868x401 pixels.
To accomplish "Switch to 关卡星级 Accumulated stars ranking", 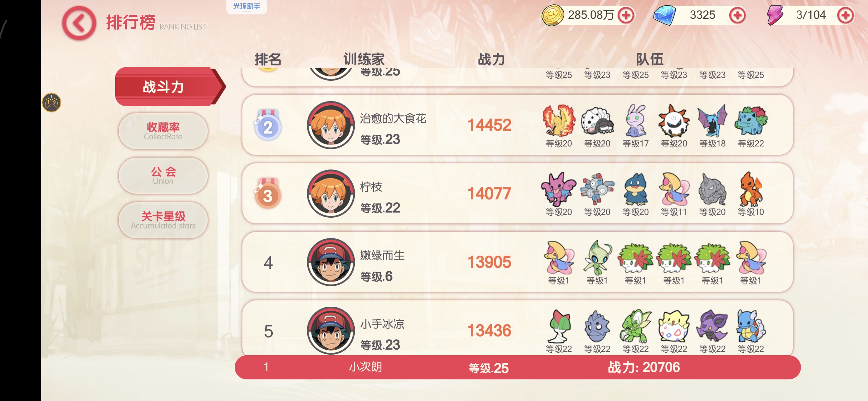I will tap(163, 220).
